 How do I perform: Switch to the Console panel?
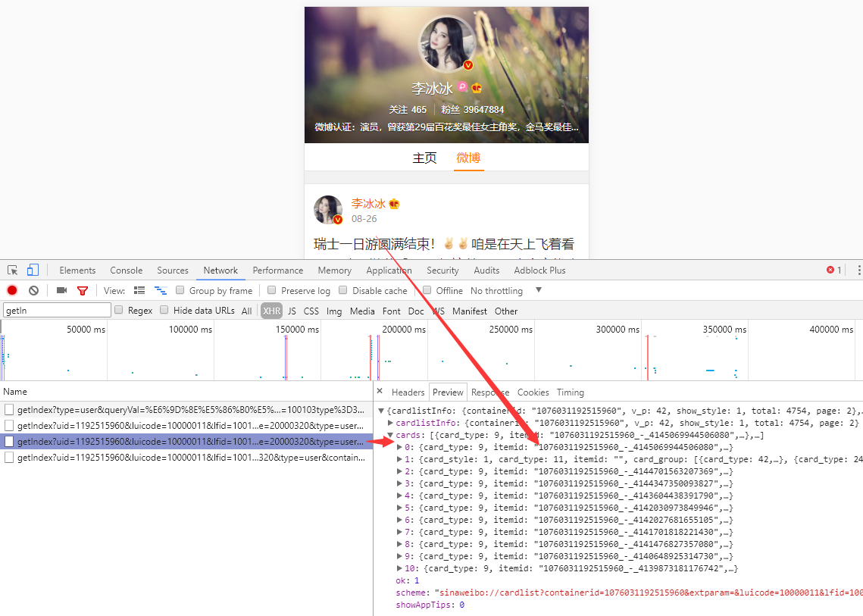pos(126,270)
